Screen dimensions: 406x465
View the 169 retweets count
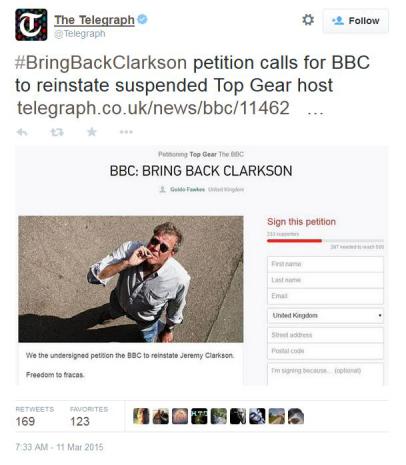pos(25,421)
